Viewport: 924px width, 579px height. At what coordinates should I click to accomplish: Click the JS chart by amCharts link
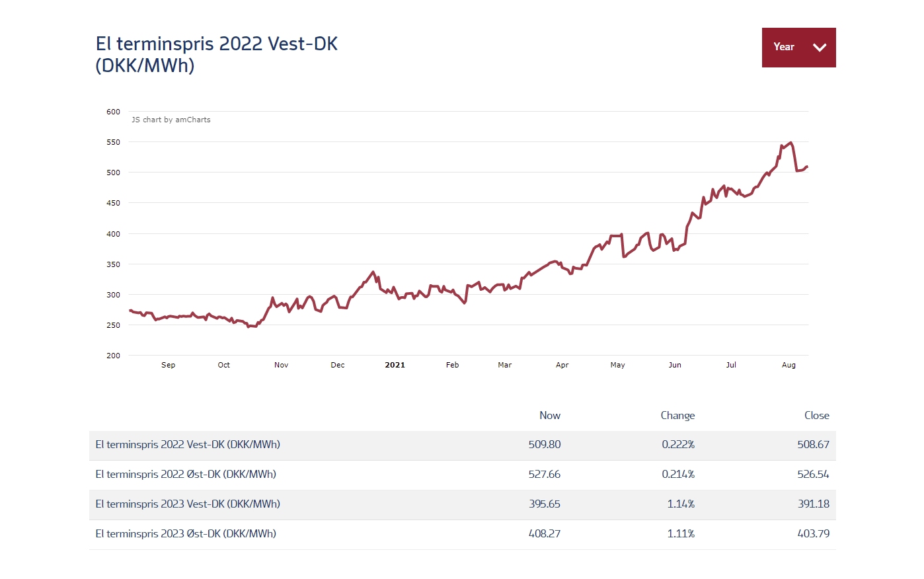point(171,120)
